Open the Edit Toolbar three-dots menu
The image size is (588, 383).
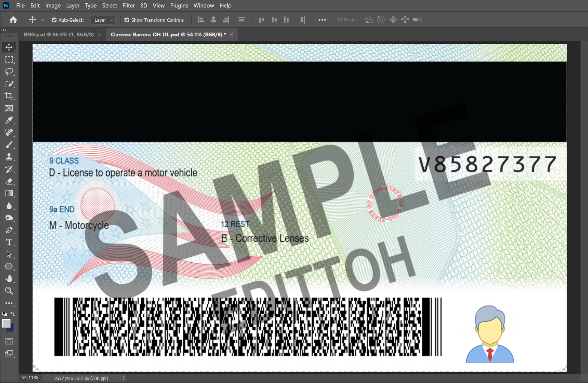click(9, 303)
